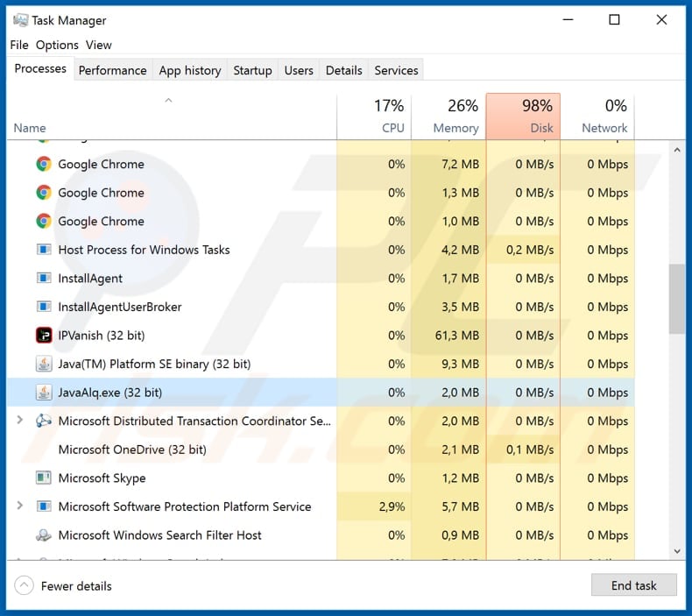Select the Microsoft OneDrive (32 bit) row
The image size is (692, 616).
click(x=321, y=450)
